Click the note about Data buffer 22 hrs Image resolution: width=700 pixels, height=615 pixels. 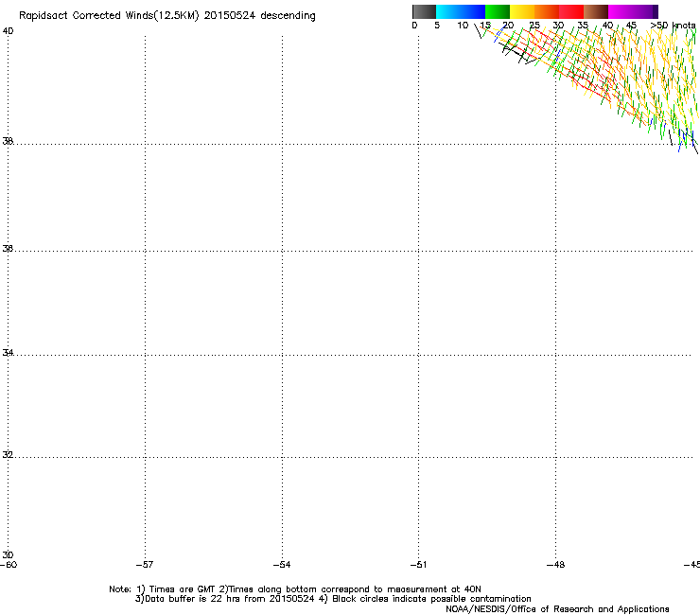pos(333,599)
